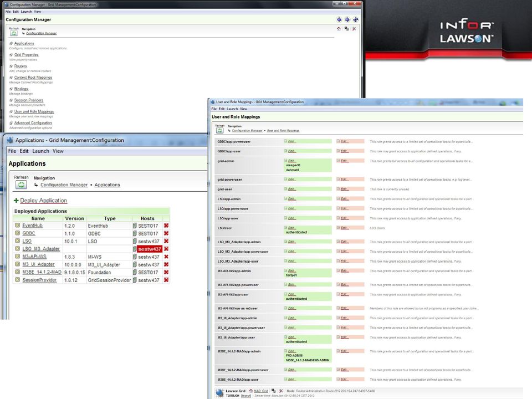The height and width of the screenshot is (399, 532).
Task: Open the LSO_M3_Adapter application link
Action: pos(41,249)
